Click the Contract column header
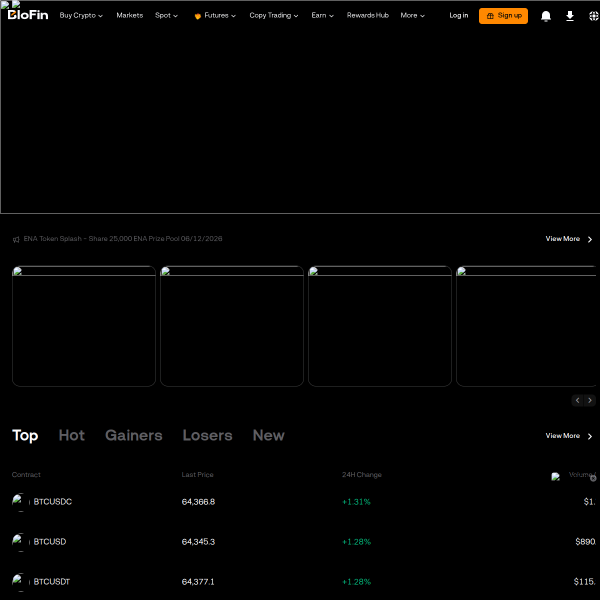This screenshot has width=600, height=600. (x=26, y=475)
